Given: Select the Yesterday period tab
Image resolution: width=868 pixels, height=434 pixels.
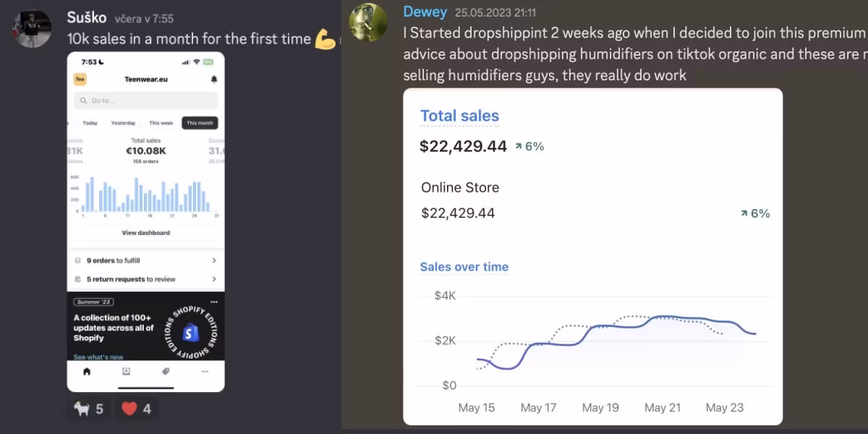Looking at the screenshot, I should pos(123,123).
